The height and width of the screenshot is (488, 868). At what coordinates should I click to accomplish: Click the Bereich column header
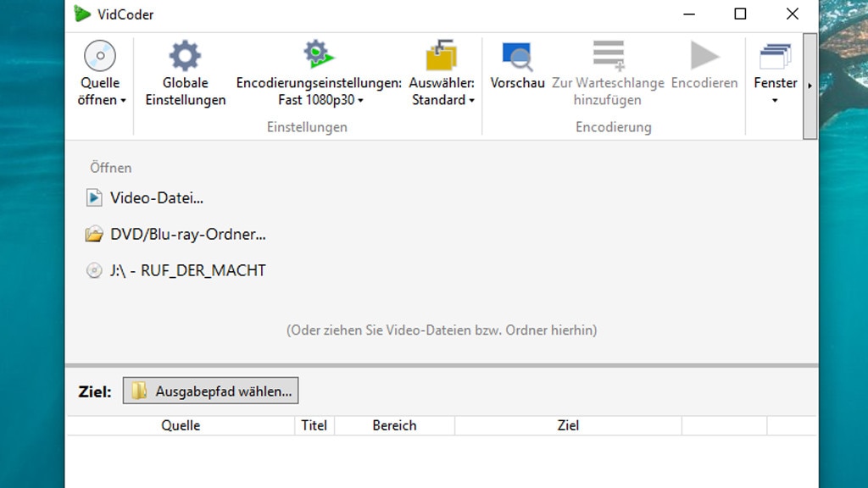click(x=394, y=424)
